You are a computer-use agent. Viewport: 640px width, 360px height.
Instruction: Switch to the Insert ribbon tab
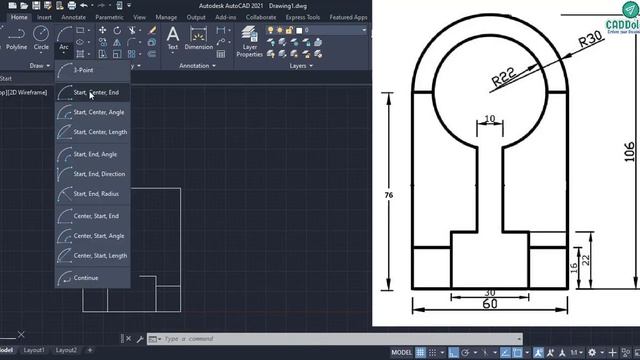coord(44,17)
